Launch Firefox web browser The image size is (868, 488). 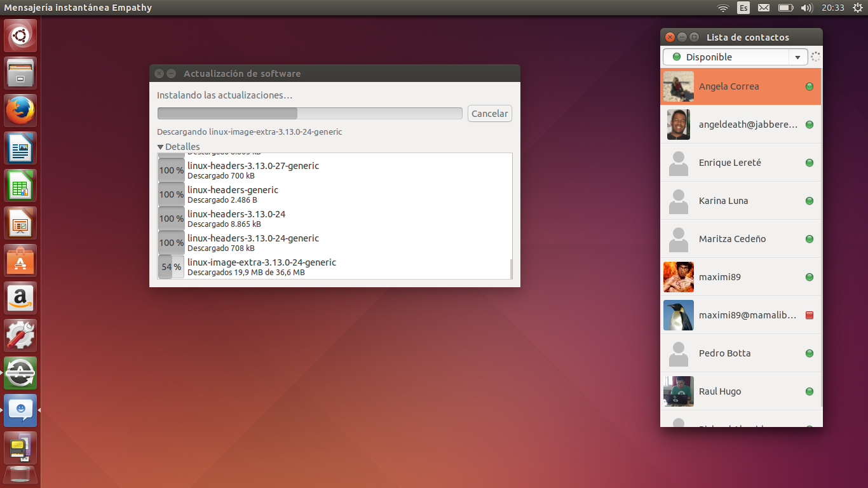click(x=20, y=111)
